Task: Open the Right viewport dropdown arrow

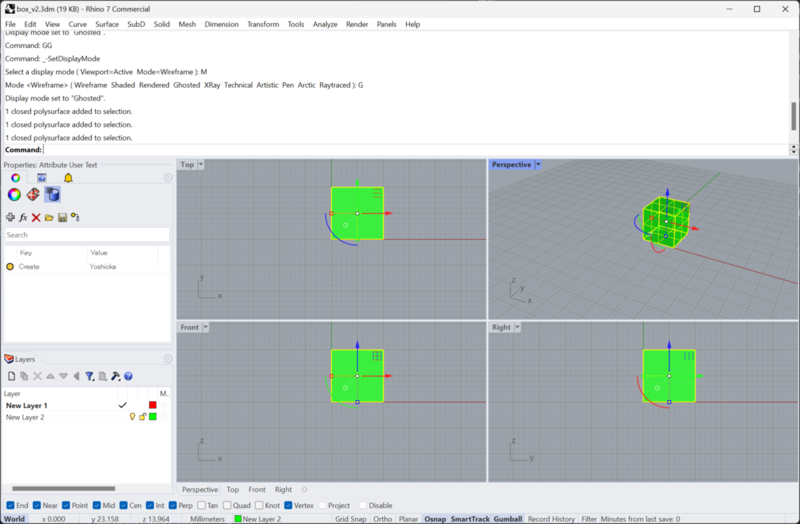Action: (517, 327)
